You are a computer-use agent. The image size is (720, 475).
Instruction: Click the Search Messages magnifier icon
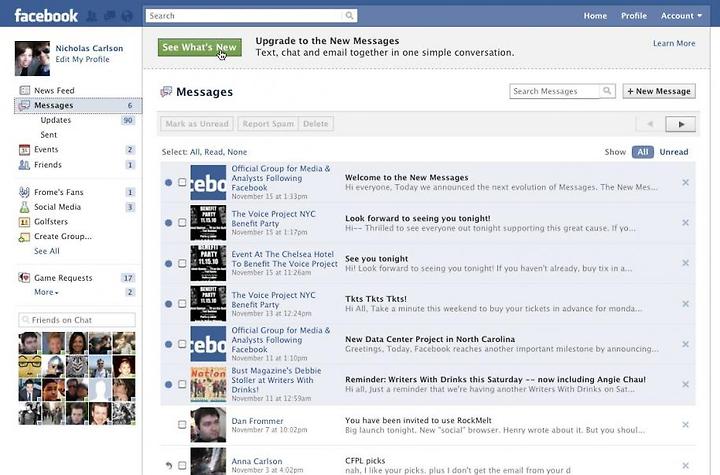[x=607, y=91]
